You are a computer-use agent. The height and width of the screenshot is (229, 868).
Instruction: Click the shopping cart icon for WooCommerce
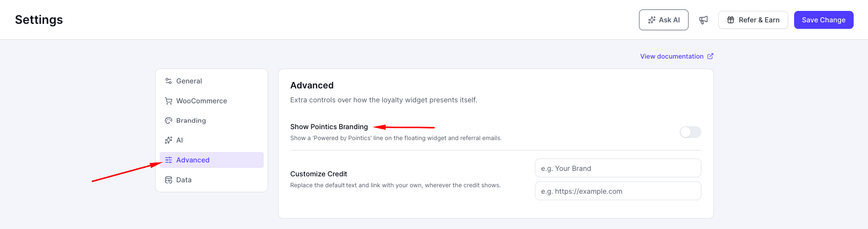tap(169, 101)
